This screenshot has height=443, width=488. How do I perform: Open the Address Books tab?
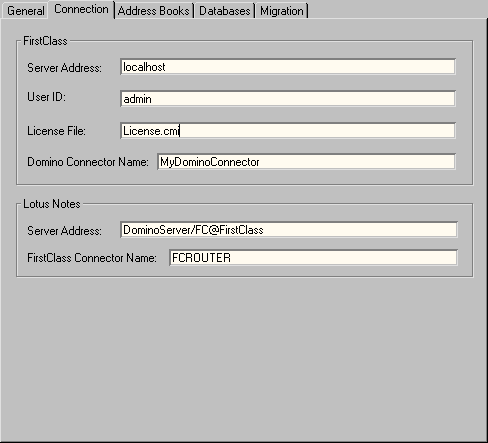point(154,11)
